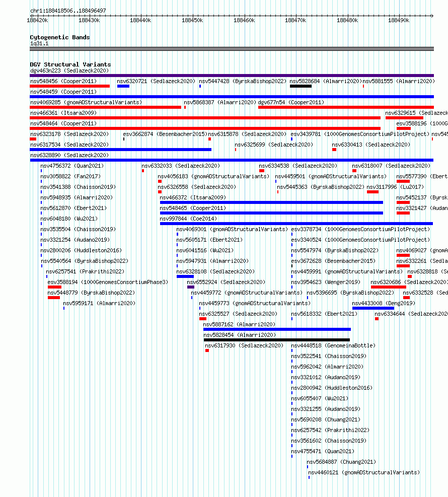The image size is (448, 497).
Task: Click the blue bar under nsv4433008
Action: click(373, 308)
